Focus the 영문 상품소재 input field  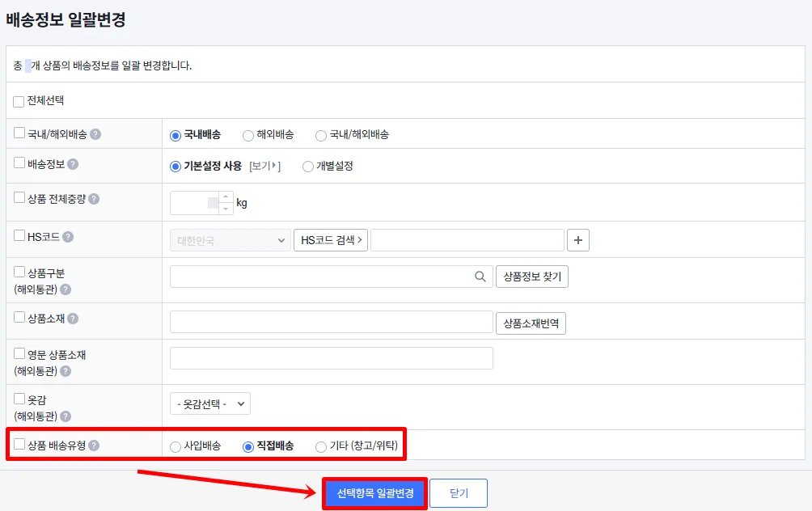click(x=332, y=358)
